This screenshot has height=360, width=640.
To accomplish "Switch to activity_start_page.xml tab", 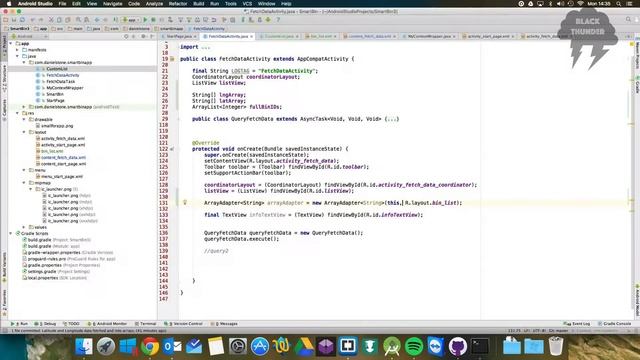I will click(x=488, y=36).
